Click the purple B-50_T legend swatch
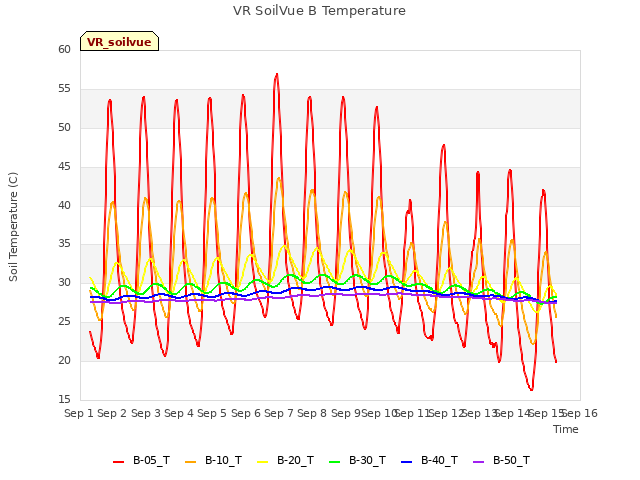This screenshot has height=480, width=640. point(478,462)
